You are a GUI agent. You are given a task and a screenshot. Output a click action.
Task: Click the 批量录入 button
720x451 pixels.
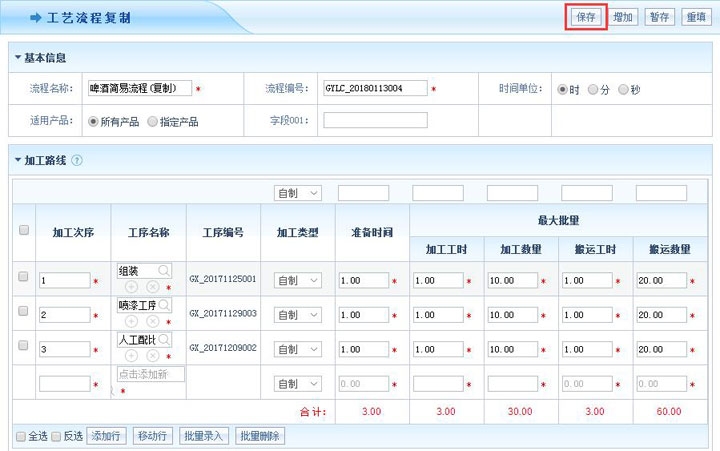[x=203, y=436]
